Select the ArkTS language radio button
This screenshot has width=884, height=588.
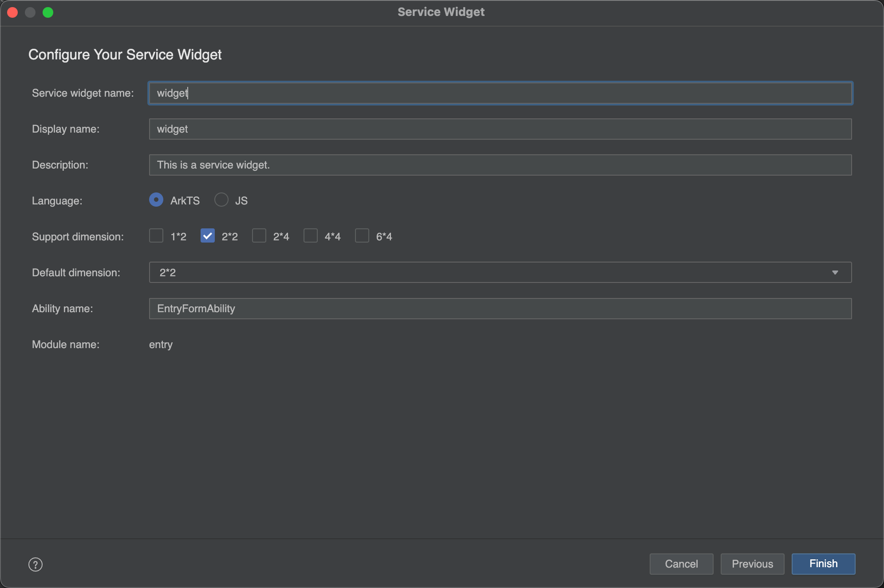tap(156, 200)
